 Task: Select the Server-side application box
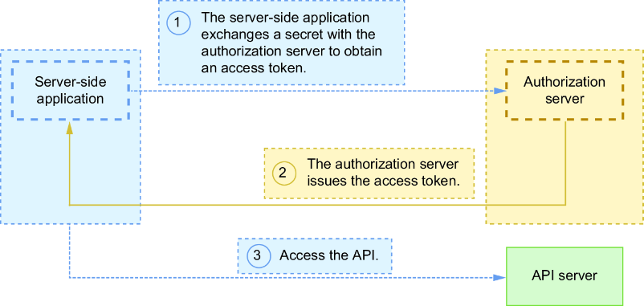[70, 91]
